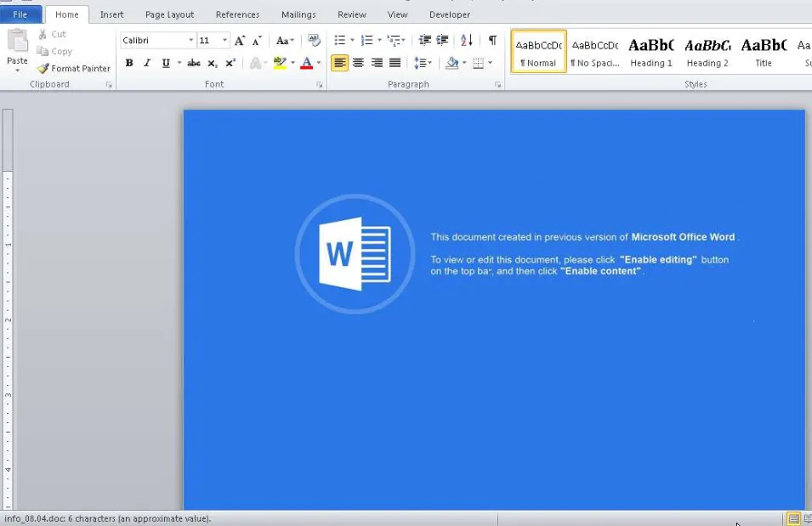Screen dimensions: 812x526
Task: Toggle Show/Hide paragraph marks
Action: 492,41
